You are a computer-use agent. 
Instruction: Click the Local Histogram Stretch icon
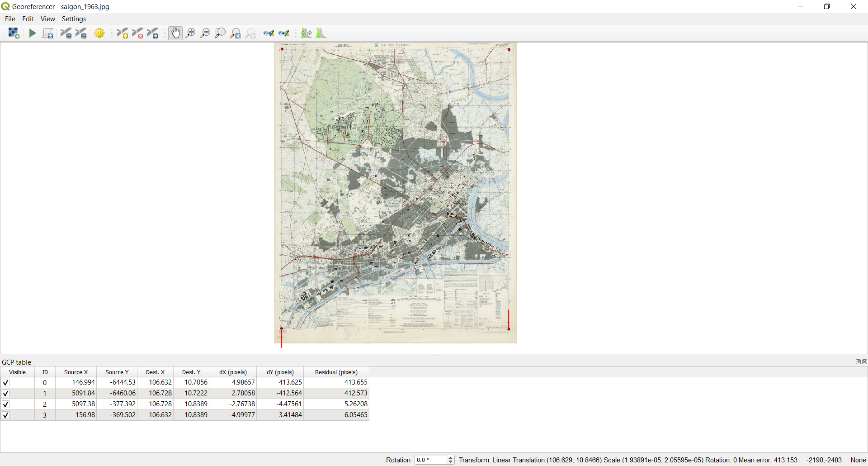321,33
